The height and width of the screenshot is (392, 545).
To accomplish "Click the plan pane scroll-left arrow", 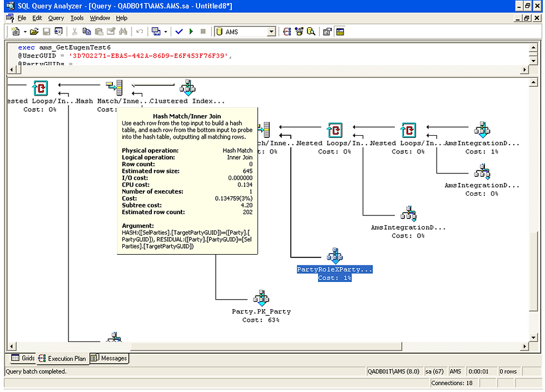I will pyautogui.click(x=12, y=346).
